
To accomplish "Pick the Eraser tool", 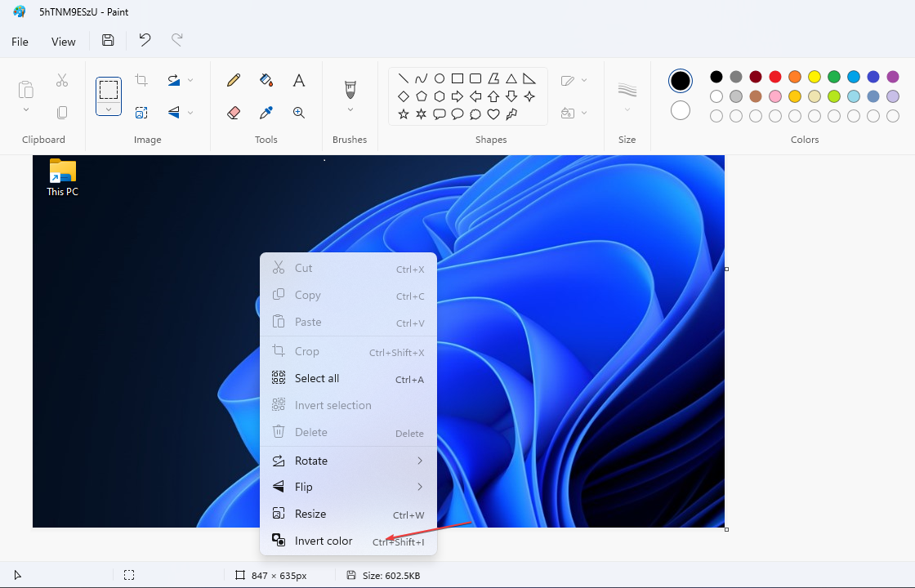I will (234, 113).
